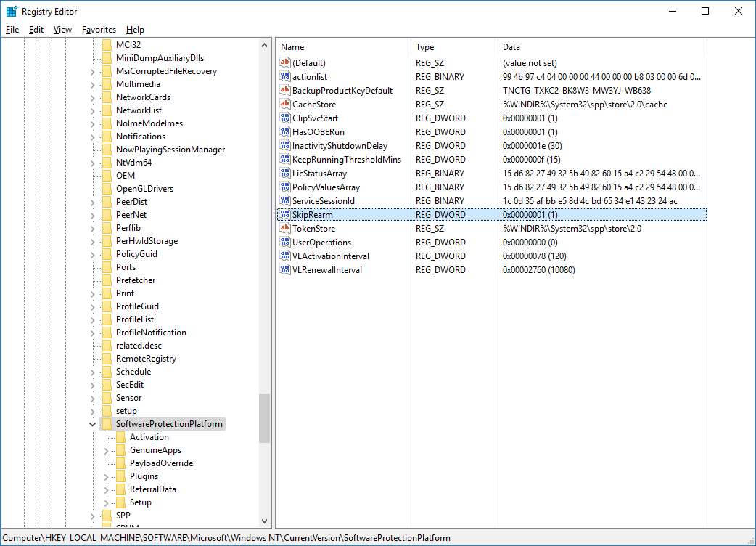Select the PayloadOverride subkey
The image size is (756, 546).
pyautogui.click(x=162, y=463)
